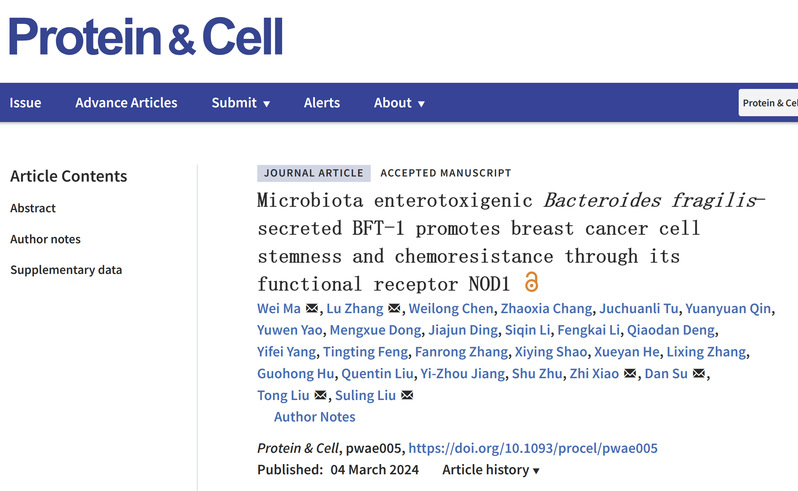Open the article DOI link
Viewport: 798px width, 491px height.
point(533,448)
